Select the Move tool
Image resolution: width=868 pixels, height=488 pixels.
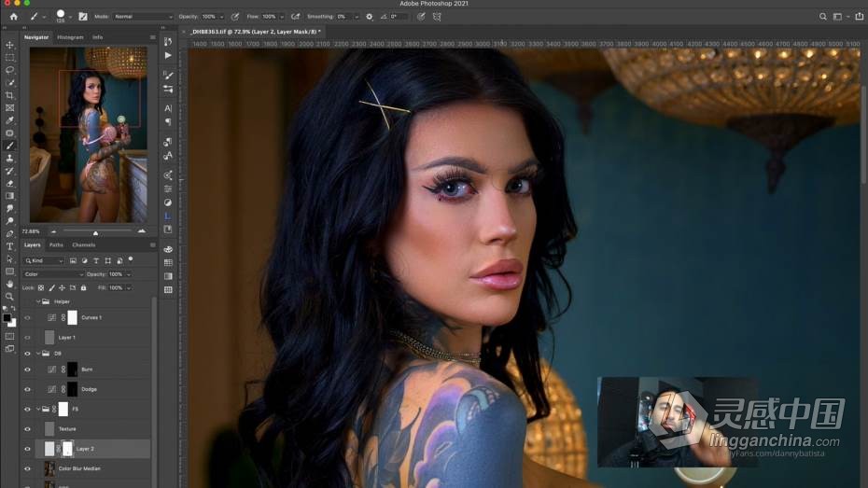pos(10,45)
